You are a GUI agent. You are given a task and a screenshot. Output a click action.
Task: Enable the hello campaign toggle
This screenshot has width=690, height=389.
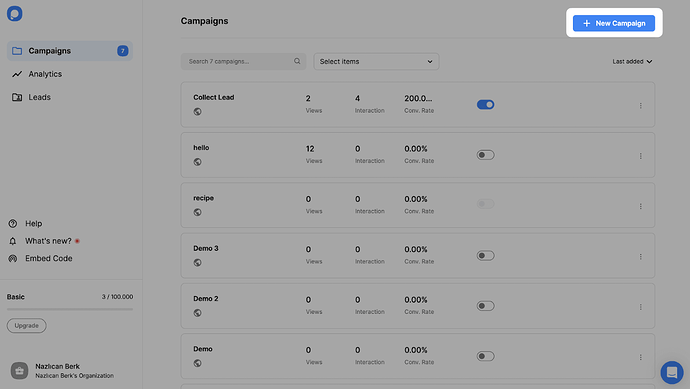485,155
